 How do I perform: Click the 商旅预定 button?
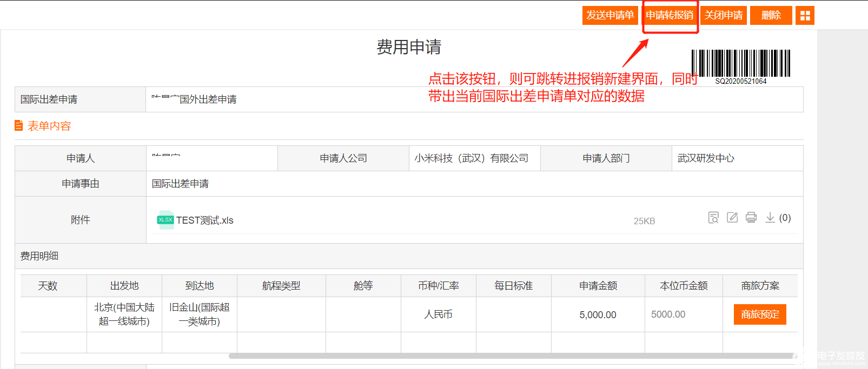coord(760,314)
